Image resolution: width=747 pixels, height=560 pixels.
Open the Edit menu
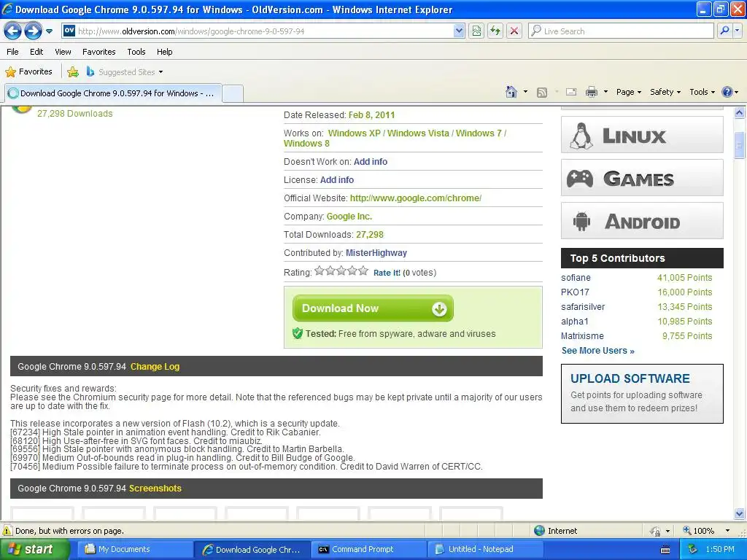click(x=36, y=52)
